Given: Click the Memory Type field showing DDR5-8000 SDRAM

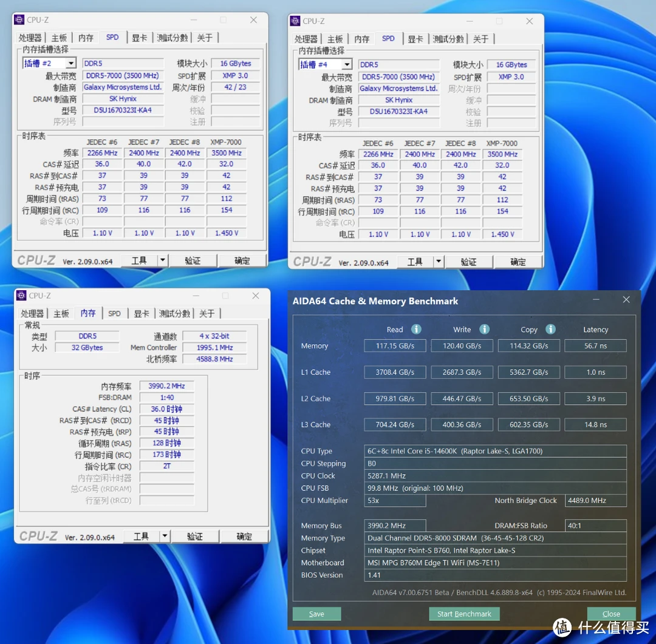Looking at the screenshot, I should pyautogui.click(x=496, y=538).
